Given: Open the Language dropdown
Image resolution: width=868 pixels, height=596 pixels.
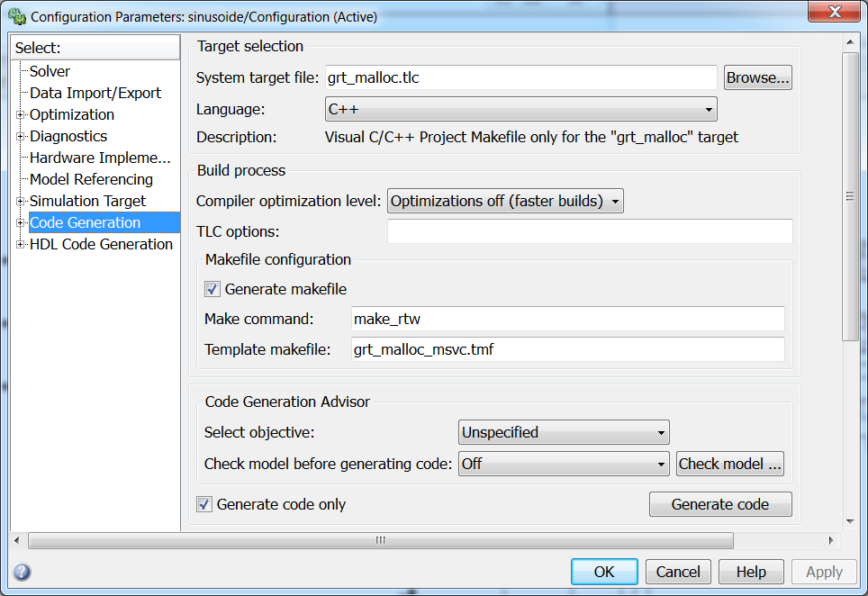Looking at the screenshot, I should [520, 110].
